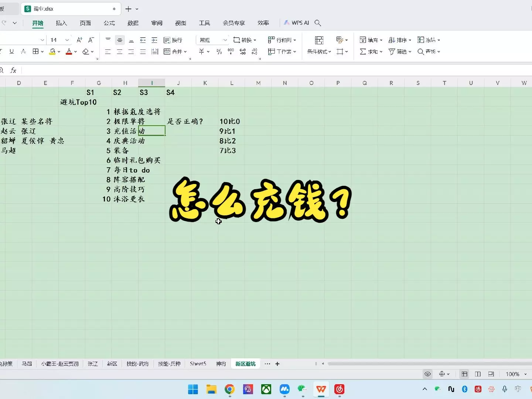Image resolution: width=532 pixels, height=399 pixels.
Task: Click the percent style icon
Action: pos(219,52)
